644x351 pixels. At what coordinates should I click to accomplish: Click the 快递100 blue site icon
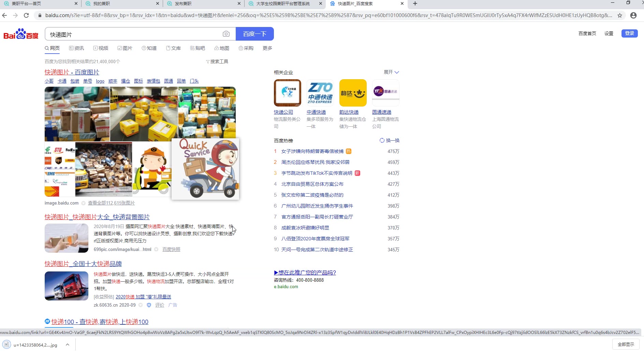pos(47,321)
